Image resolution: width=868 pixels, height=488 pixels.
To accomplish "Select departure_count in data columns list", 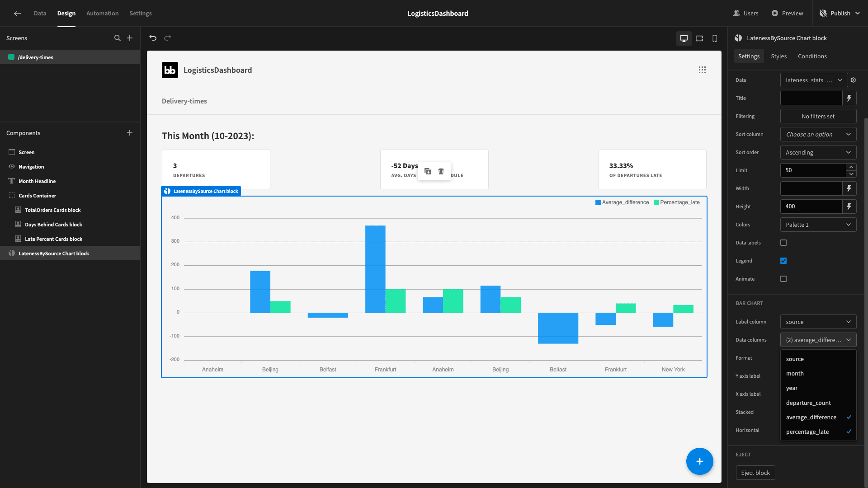I will 818,403.
